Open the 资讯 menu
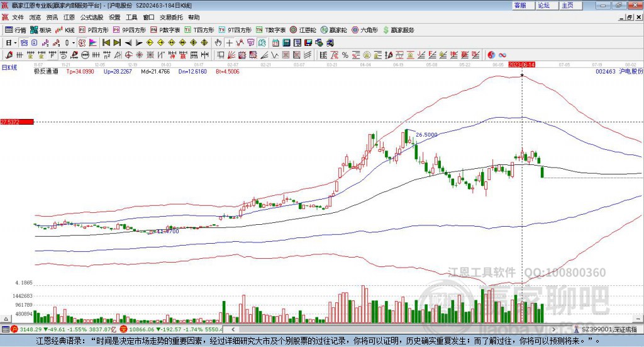The height and width of the screenshot is (347, 644). (x=52, y=17)
